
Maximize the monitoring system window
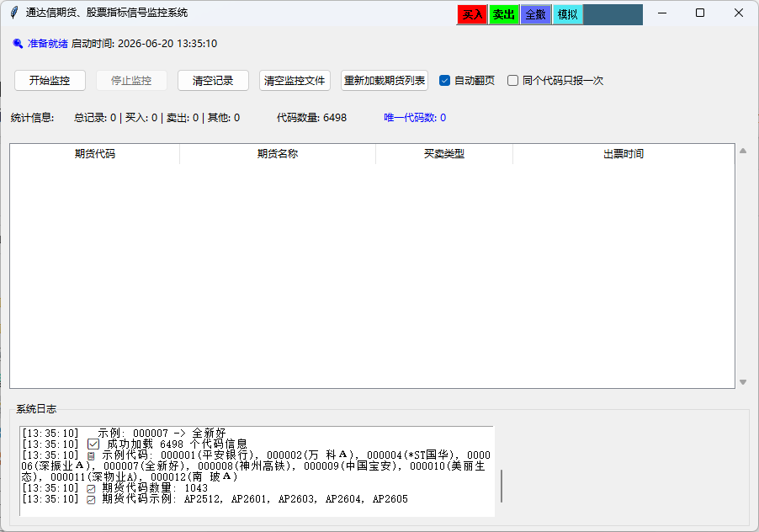click(x=700, y=13)
